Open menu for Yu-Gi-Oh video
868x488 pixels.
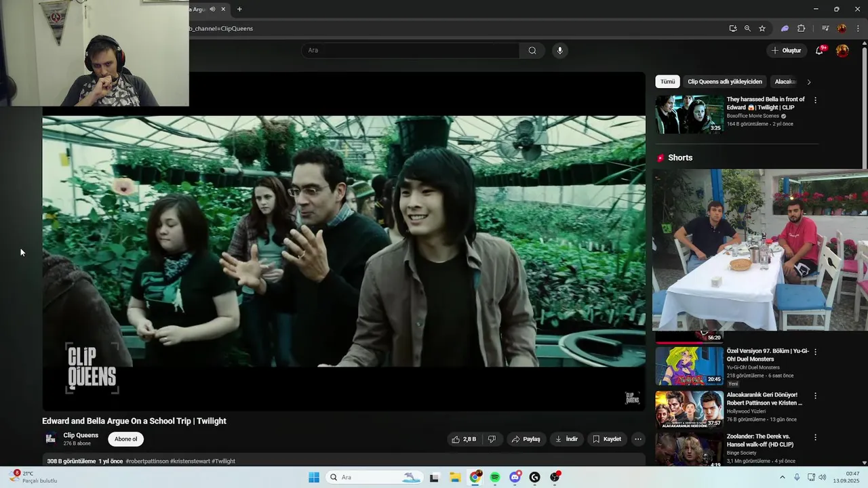pos(815,352)
